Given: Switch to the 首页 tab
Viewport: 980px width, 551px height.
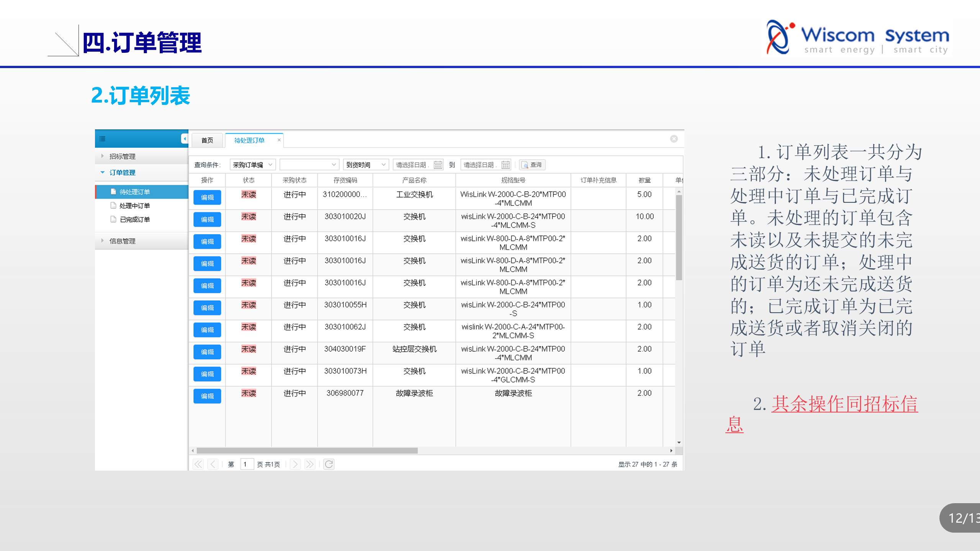Looking at the screenshot, I should (x=207, y=140).
